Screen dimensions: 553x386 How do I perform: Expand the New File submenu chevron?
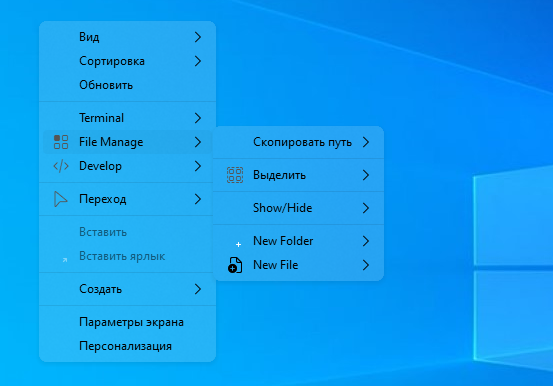366,265
